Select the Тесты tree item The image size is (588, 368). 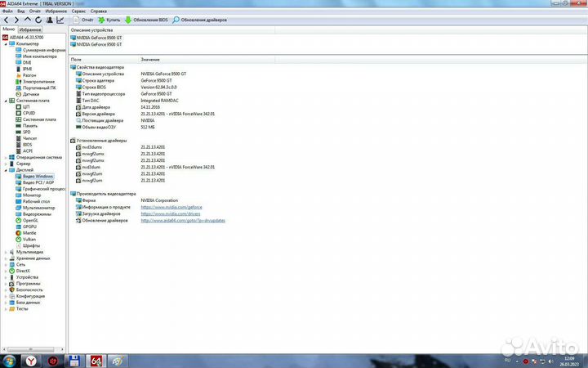[19, 308]
